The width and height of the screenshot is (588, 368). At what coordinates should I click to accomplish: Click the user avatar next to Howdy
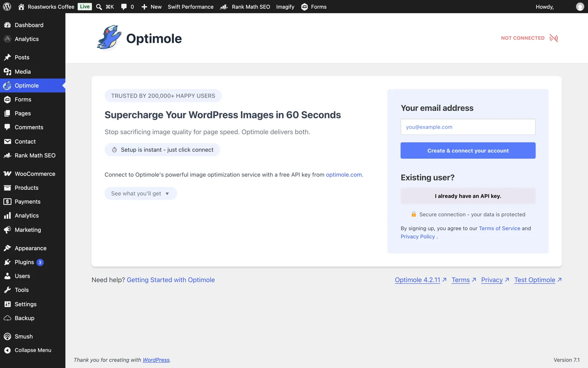point(580,7)
